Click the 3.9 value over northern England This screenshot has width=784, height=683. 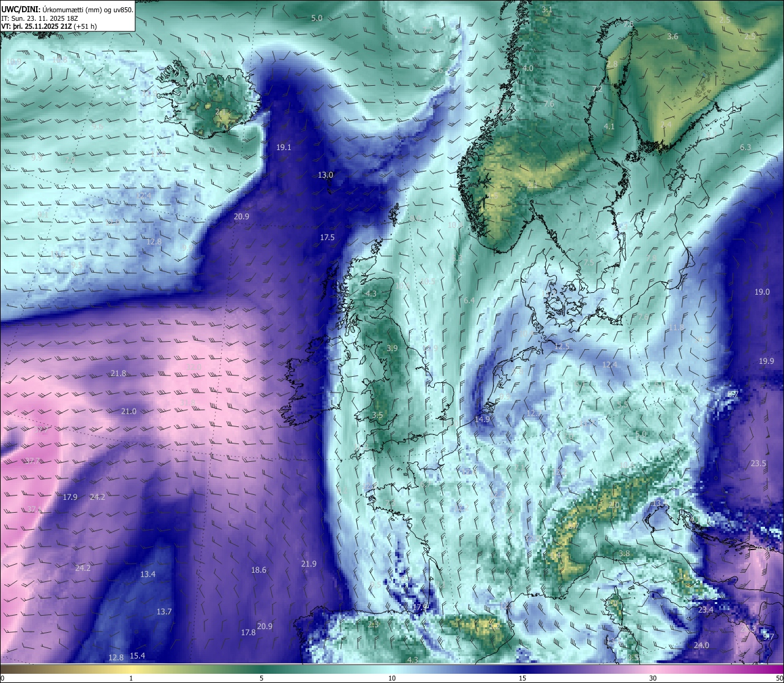(x=392, y=349)
